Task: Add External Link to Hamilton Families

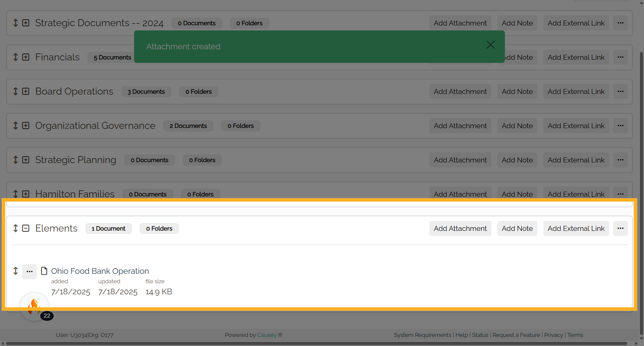Action: click(x=576, y=194)
